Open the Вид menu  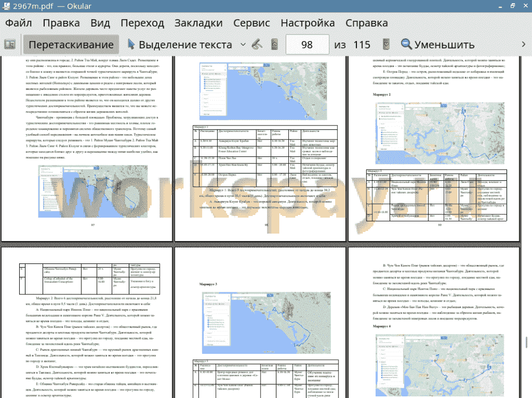(100, 23)
